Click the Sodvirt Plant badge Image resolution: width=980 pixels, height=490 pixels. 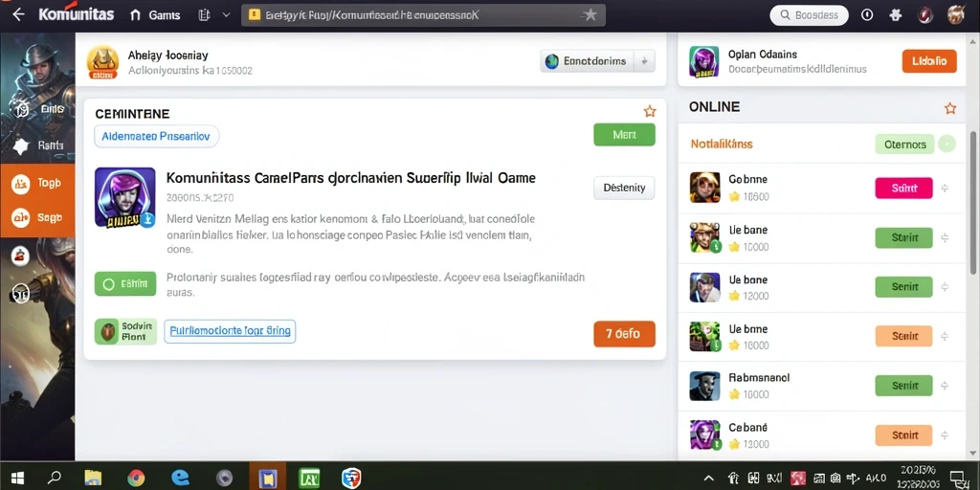pos(125,331)
